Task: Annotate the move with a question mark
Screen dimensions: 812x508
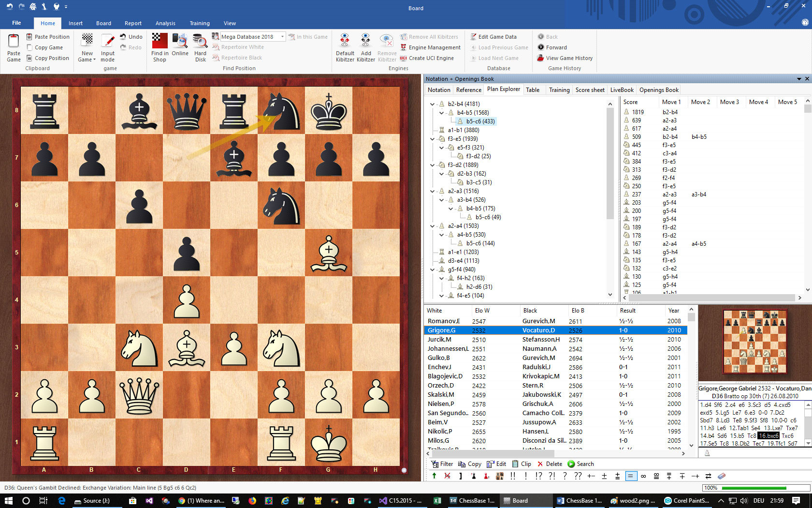Action: pyautogui.click(x=564, y=476)
